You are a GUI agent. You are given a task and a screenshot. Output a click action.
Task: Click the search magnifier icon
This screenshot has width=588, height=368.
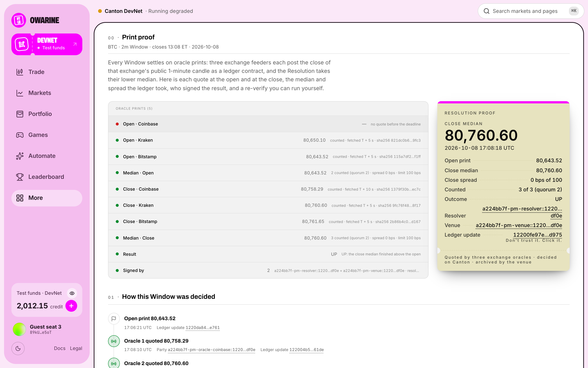tap(486, 11)
